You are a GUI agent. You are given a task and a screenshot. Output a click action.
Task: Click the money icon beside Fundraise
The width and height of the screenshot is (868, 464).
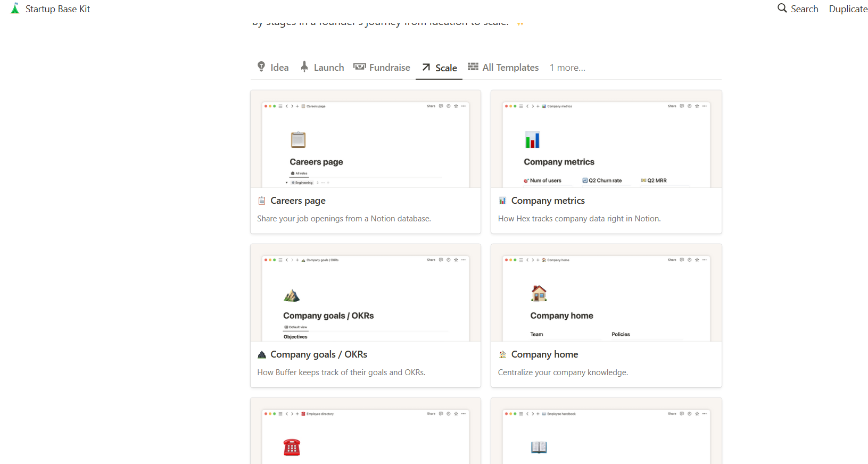[x=360, y=67]
